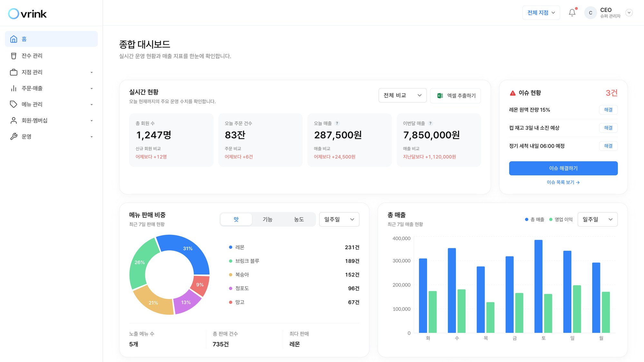Expand the 메뉴 관리 submenu arrow

click(91, 105)
